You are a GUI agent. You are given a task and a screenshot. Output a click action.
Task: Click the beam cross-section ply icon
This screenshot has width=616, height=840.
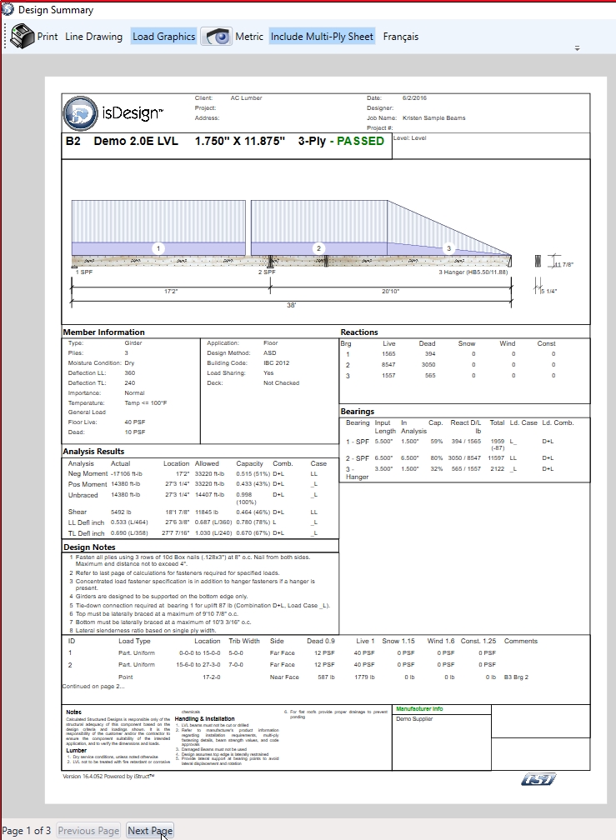(538, 262)
